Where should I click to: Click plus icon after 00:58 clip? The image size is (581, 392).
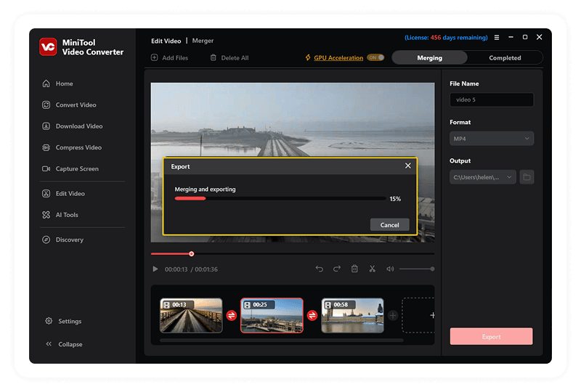[393, 315]
